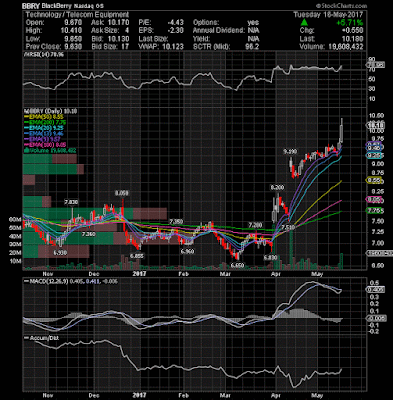Image resolution: width=393 pixels, height=400 pixels.
Task: Click the '7.510' price annotation
Action: pyautogui.click(x=287, y=227)
